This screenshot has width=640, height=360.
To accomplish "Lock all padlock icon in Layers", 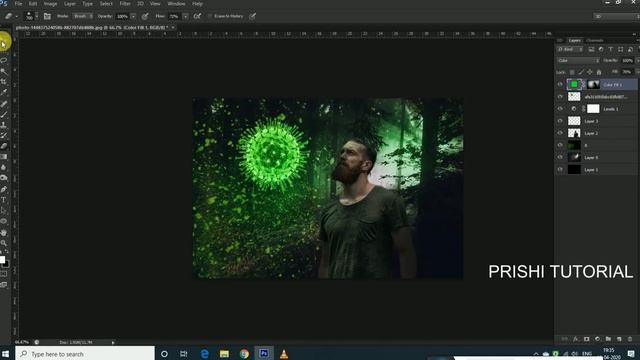I will (599, 72).
